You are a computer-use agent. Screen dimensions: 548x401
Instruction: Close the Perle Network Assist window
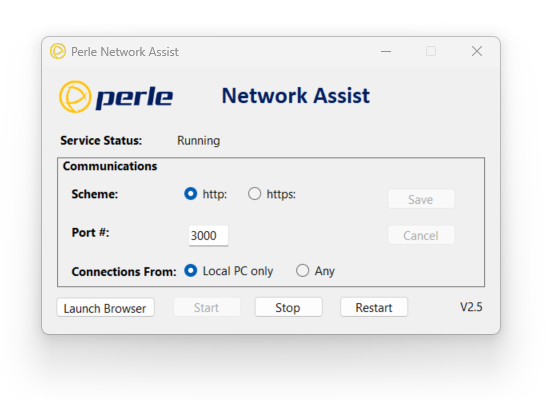click(477, 51)
